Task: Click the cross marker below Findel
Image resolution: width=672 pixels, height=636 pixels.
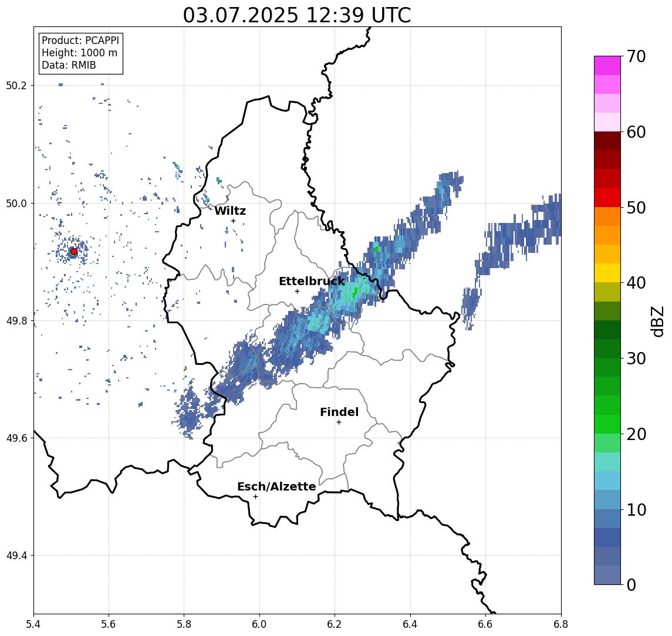Action: 339,422
